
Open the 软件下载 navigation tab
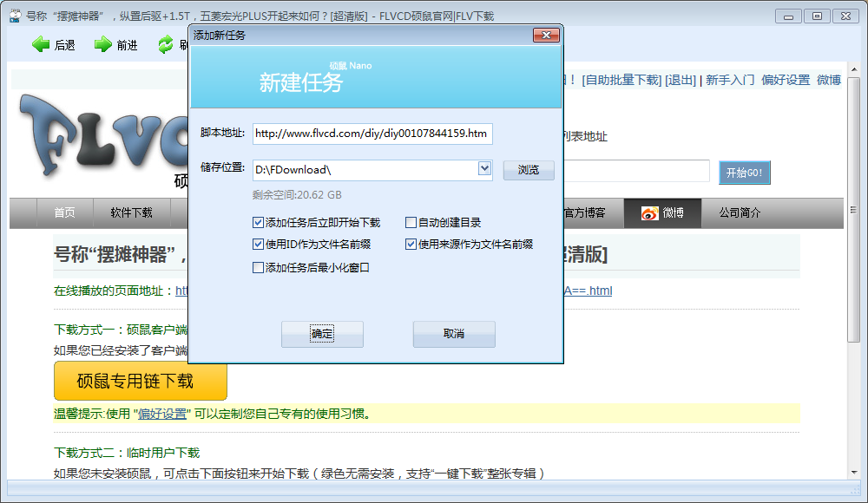point(131,212)
